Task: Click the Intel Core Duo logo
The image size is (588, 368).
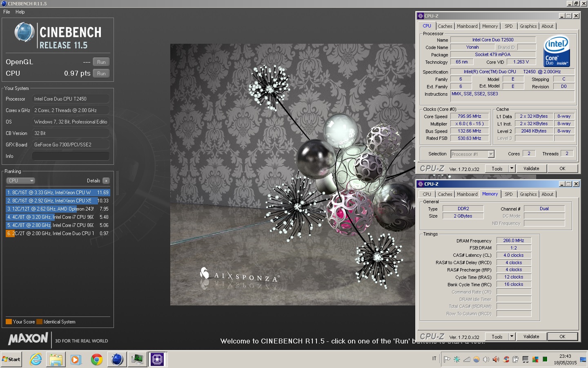Action: coord(557,51)
